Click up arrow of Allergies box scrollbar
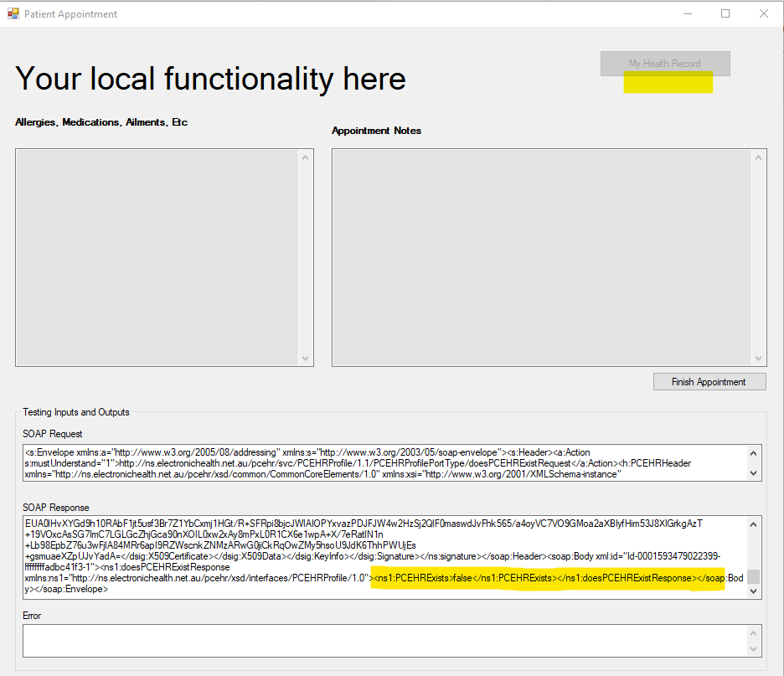Viewport: 784px width, 676px height. [x=306, y=157]
